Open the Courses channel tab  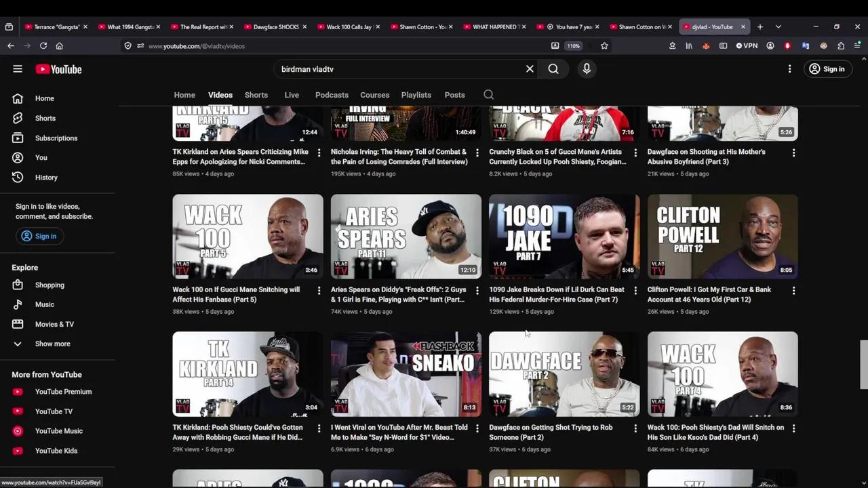click(375, 95)
